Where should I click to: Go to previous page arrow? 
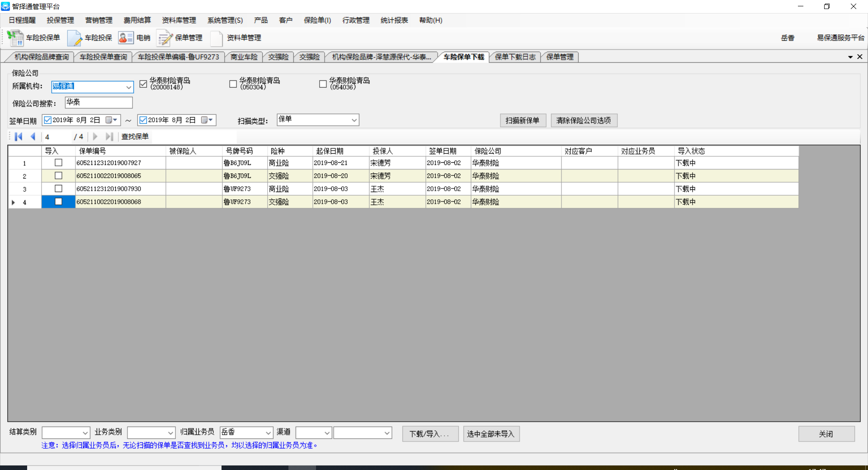pos(33,136)
